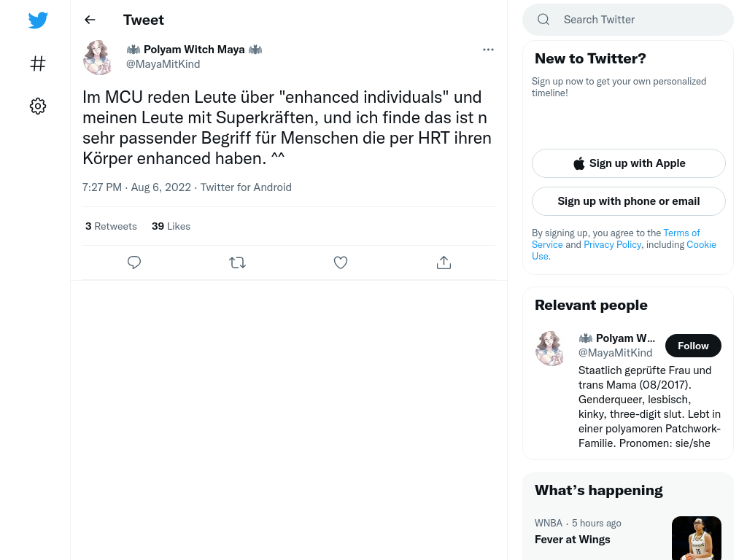View the 39 Likes list
The image size is (747, 560).
tap(171, 226)
